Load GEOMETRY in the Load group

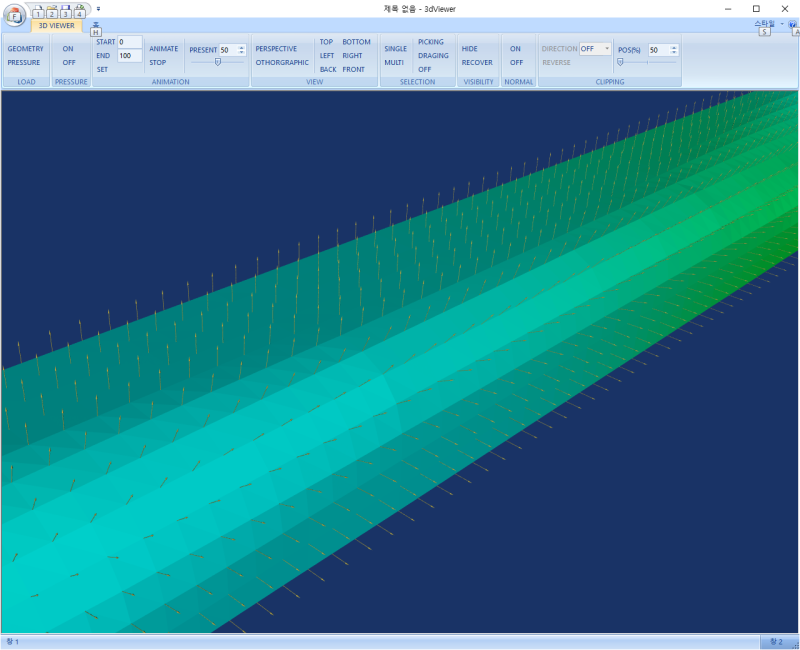26,48
